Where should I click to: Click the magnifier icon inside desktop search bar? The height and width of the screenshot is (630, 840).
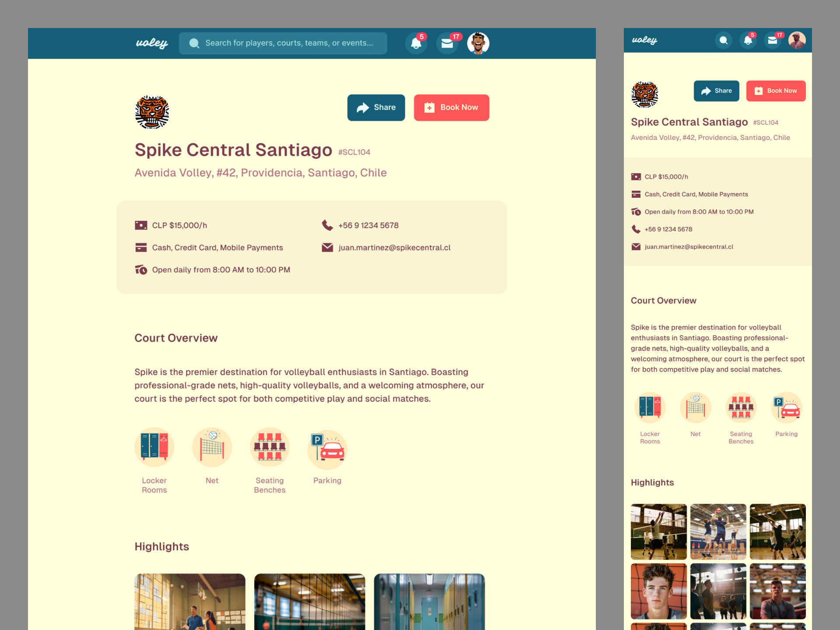click(194, 43)
